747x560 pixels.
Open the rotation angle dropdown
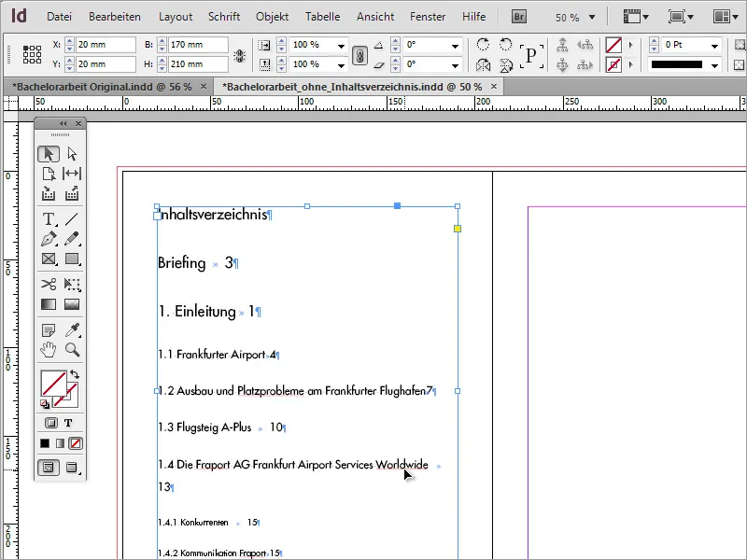[455, 46]
